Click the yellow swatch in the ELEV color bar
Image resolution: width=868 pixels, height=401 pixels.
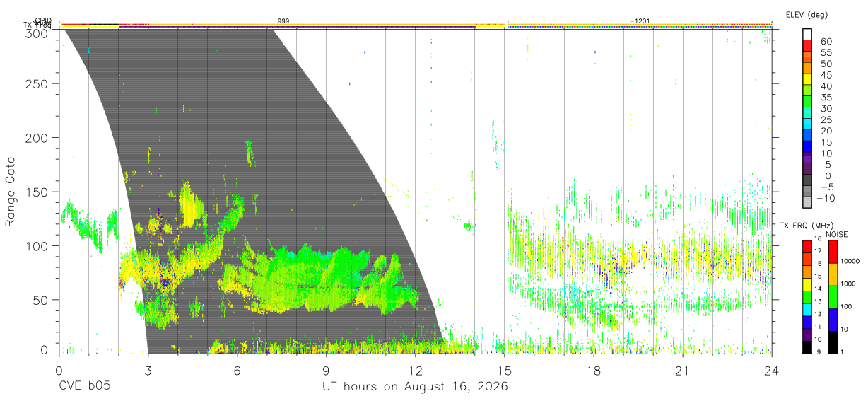click(807, 79)
